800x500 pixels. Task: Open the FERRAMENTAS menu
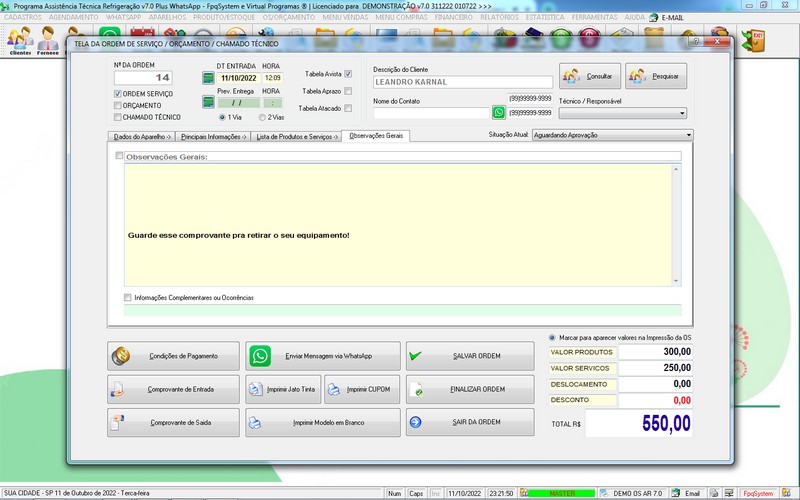pyautogui.click(x=594, y=17)
